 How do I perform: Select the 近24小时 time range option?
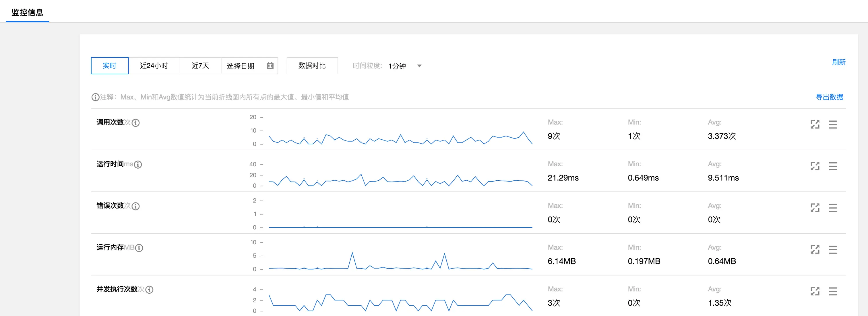coord(154,66)
